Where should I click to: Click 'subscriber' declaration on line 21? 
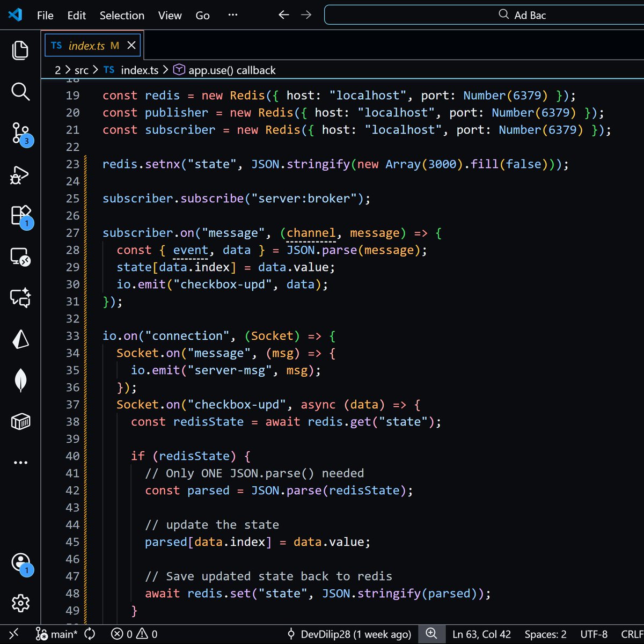click(180, 130)
